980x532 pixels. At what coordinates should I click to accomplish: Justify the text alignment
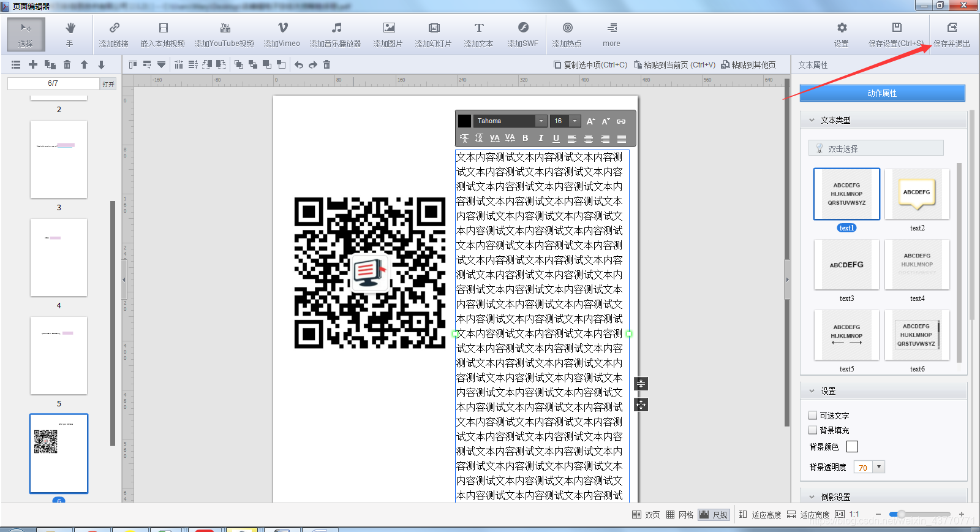coord(622,139)
